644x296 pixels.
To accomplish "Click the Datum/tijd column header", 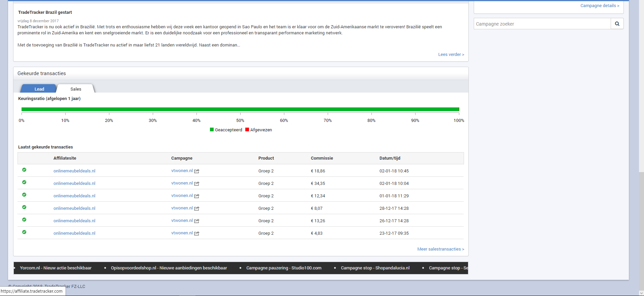I will [x=390, y=158].
